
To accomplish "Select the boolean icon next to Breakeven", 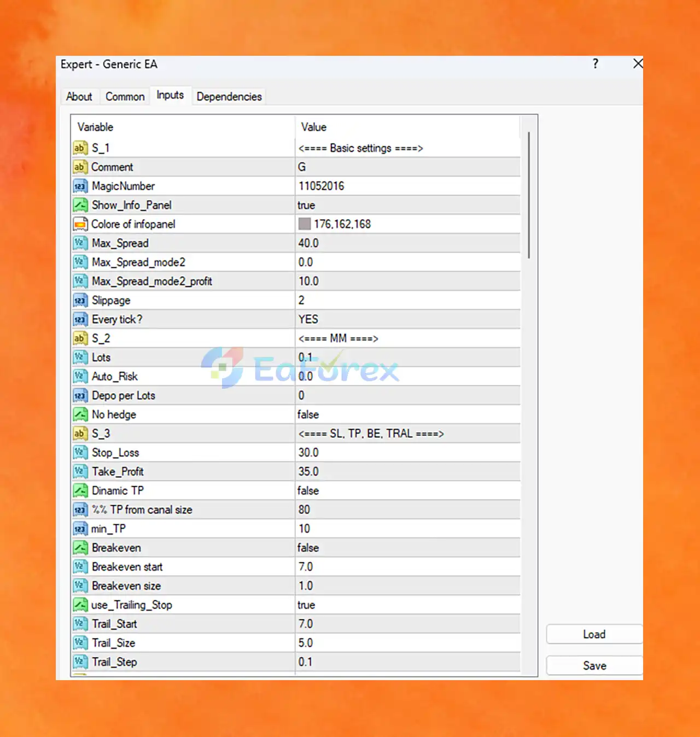I will tap(80, 548).
